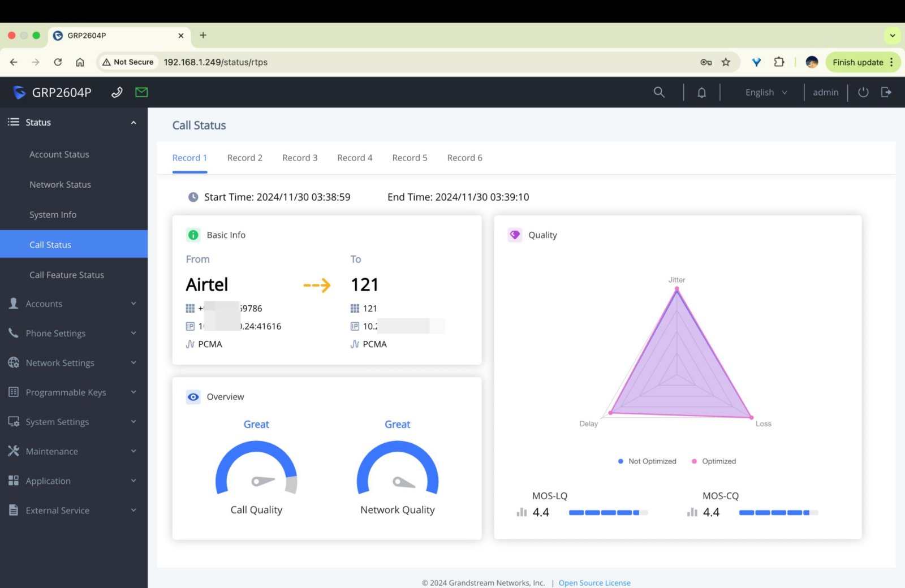Click the blue Y extension icon
Screen dimensions: 905x588
click(x=756, y=62)
